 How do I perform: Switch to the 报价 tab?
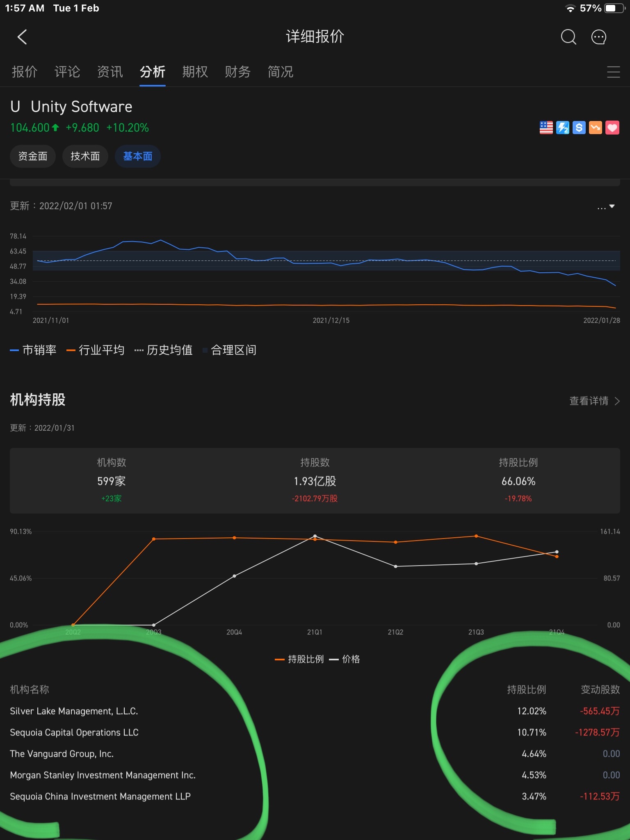tap(25, 72)
